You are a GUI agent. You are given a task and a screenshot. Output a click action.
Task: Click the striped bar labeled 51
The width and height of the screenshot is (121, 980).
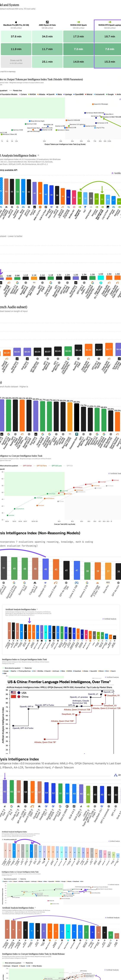3,568
